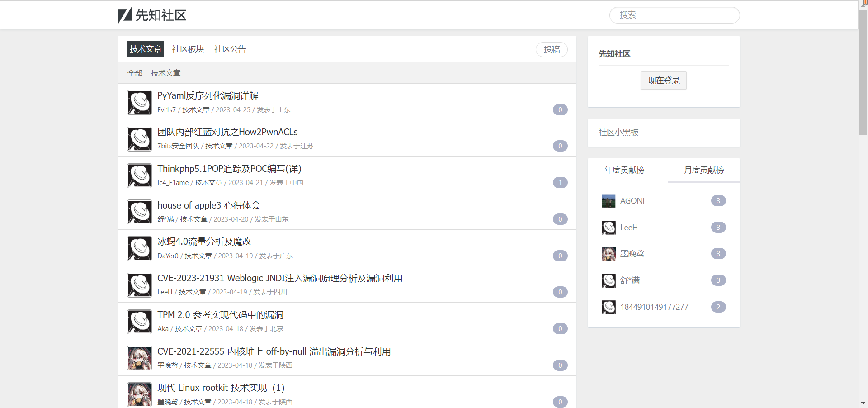This screenshot has width=868, height=408.
Task: Click the page vertical scrollbar thumb
Action: pyautogui.click(x=863, y=72)
